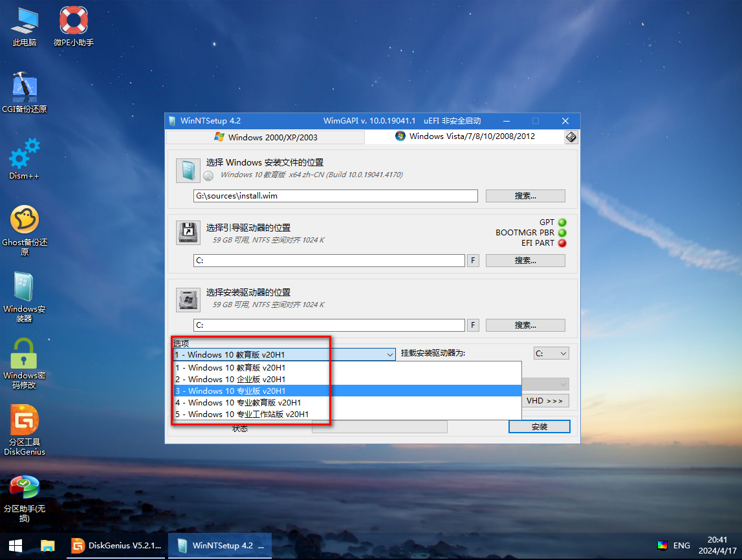Click 搜索 button for installation drive
This screenshot has width=742, height=560.
pos(525,325)
